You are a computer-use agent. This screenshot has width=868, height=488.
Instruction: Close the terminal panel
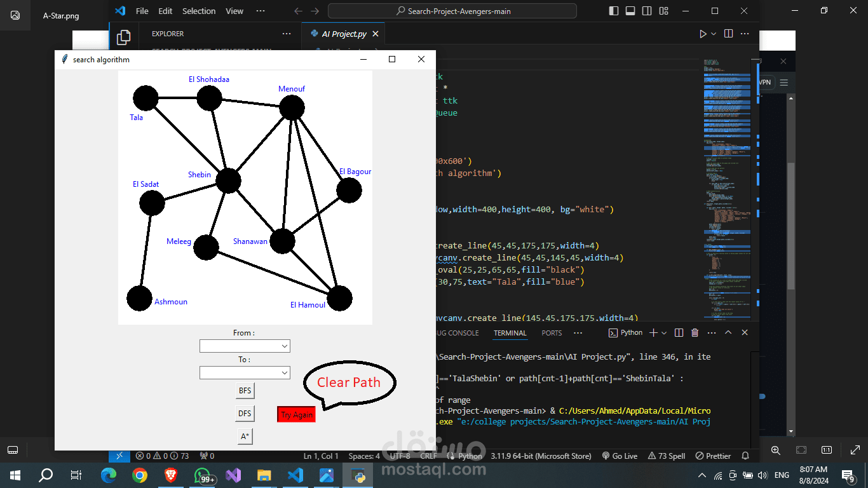[x=745, y=332]
